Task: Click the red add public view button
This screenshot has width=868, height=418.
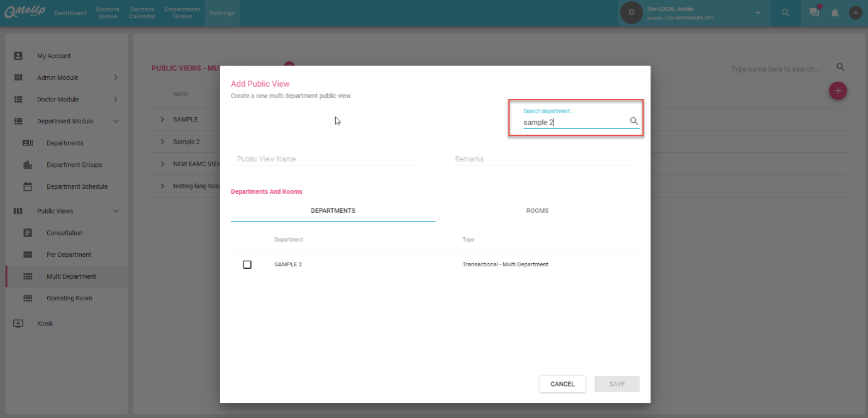Action: 837,91
